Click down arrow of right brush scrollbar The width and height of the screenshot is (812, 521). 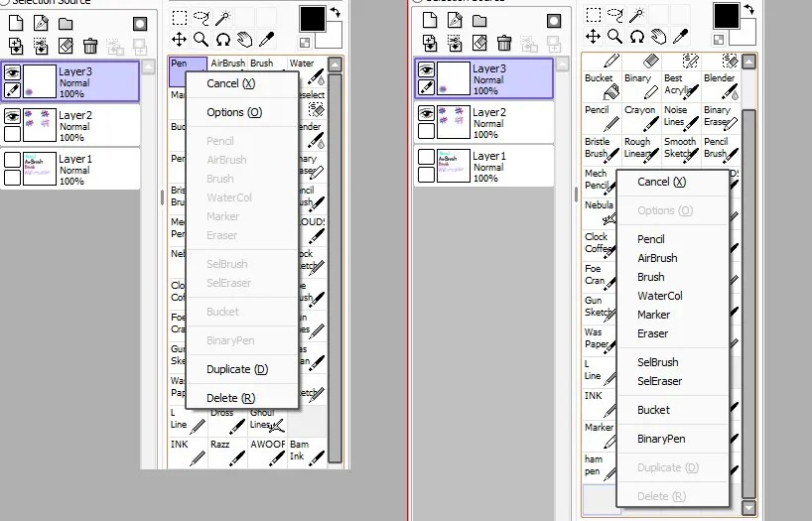coord(748,507)
